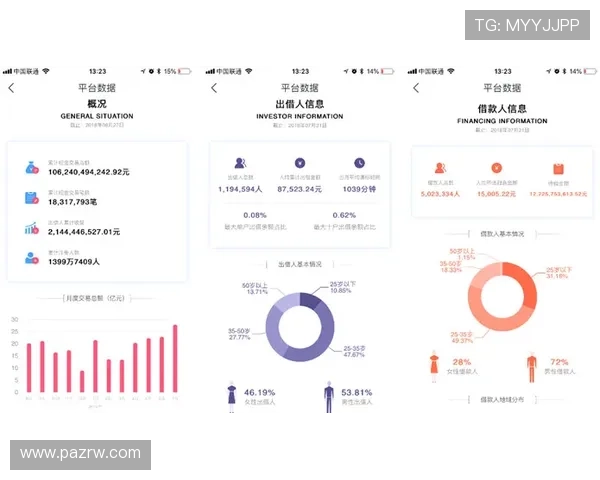Tap the 50岁以上 13.71% label
600x480 pixels.
coord(255,289)
